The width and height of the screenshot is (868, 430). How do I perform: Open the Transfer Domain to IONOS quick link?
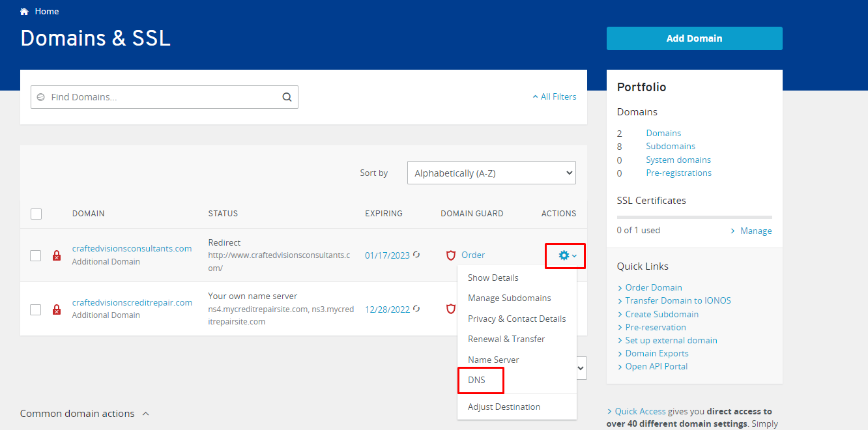pos(678,300)
